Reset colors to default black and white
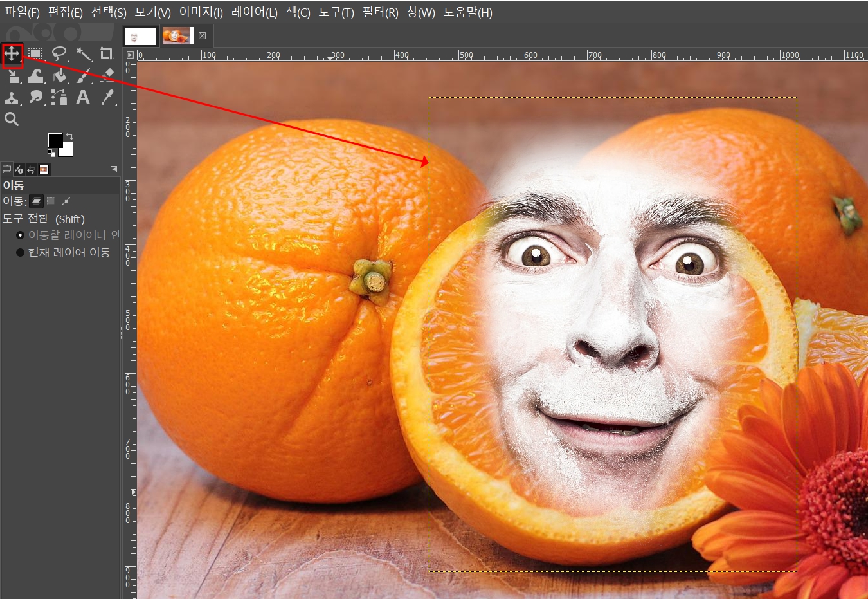Screen dimensions: 868x599 pyautogui.click(x=51, y=153)
